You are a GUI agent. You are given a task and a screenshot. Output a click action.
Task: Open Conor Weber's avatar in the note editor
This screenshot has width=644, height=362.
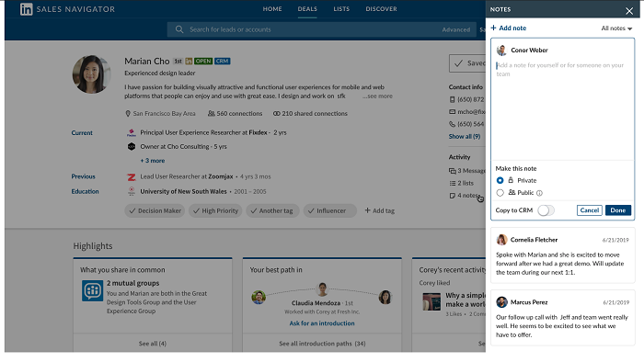click(x=501, y=51)
